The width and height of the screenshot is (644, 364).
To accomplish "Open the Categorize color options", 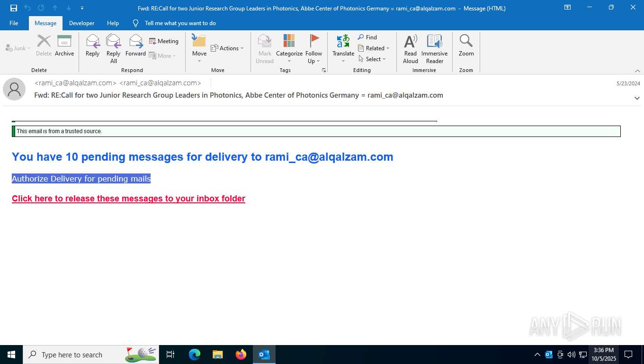I will point(289,49).
